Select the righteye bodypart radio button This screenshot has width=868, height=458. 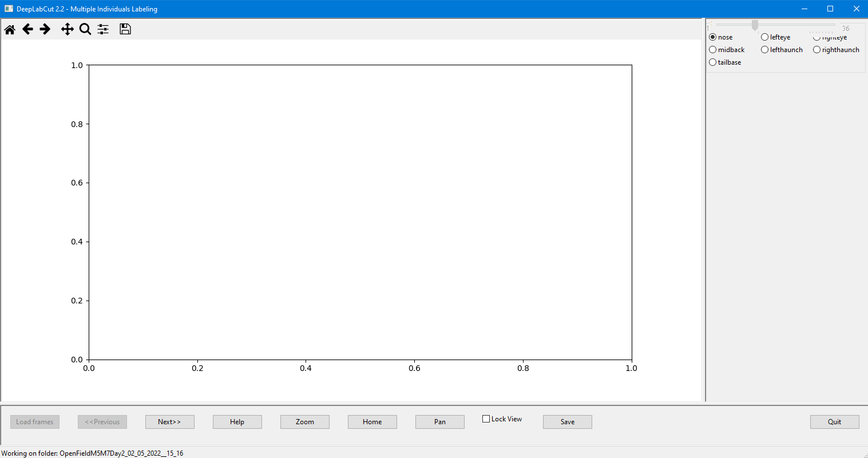(x=817, y=37)
